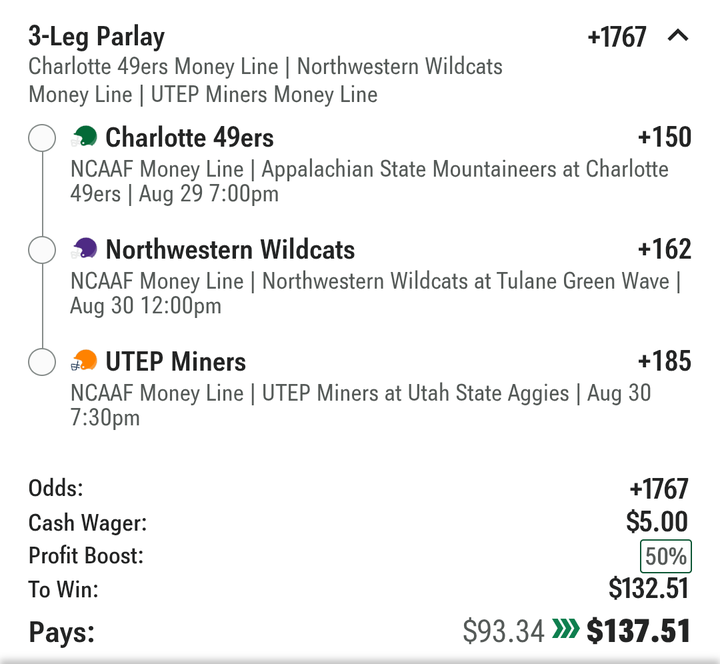The image size is (720, 664).
Task: Select the UTEP Miners leg status circle
Action: [x=42, y=362]
